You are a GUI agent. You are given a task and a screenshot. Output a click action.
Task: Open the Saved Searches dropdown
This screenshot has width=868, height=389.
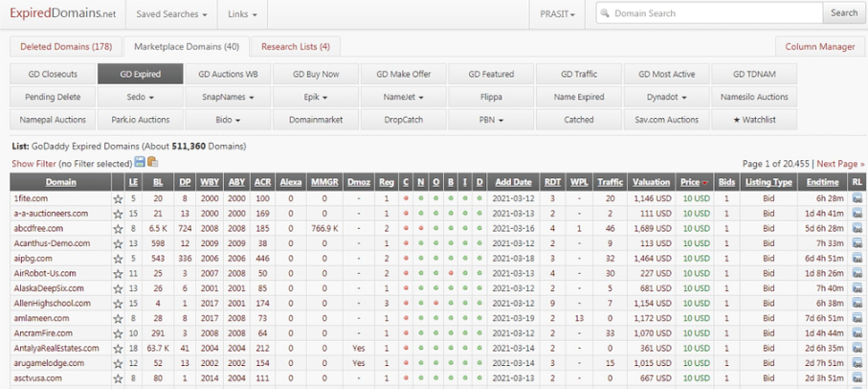coord(171,14)
